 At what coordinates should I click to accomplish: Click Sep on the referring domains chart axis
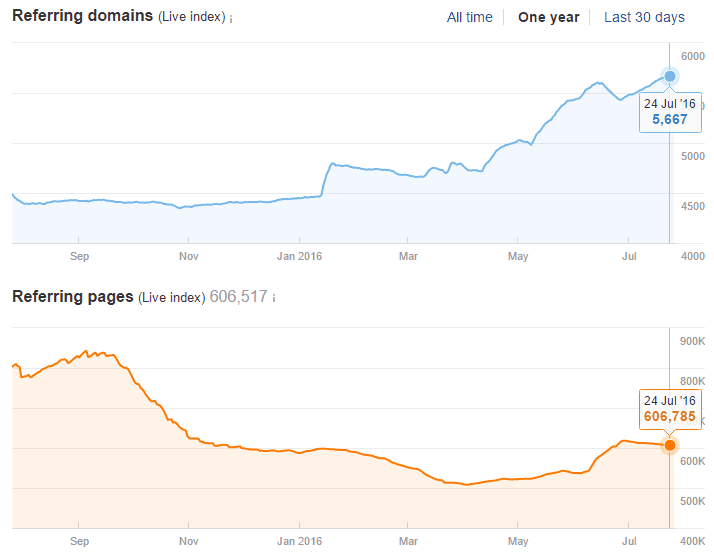pyautogui.click(x=80, y=256)
